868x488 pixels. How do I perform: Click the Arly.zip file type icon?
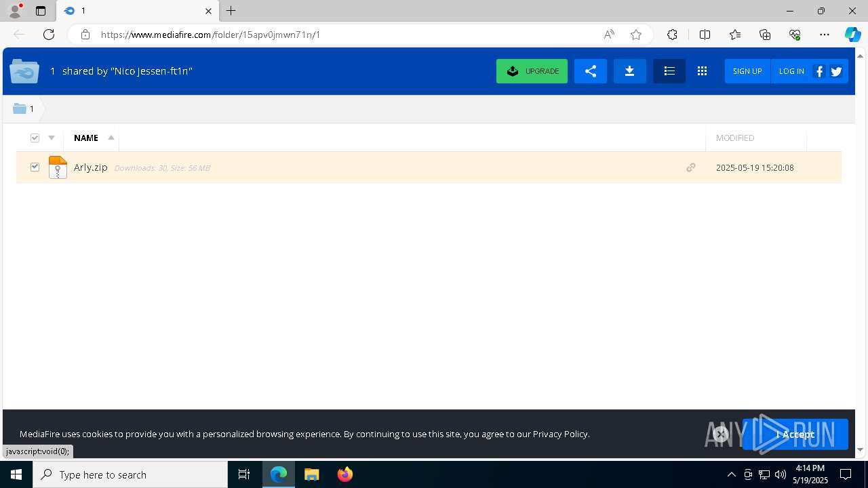pyautogui.click(x=58, y=167)
